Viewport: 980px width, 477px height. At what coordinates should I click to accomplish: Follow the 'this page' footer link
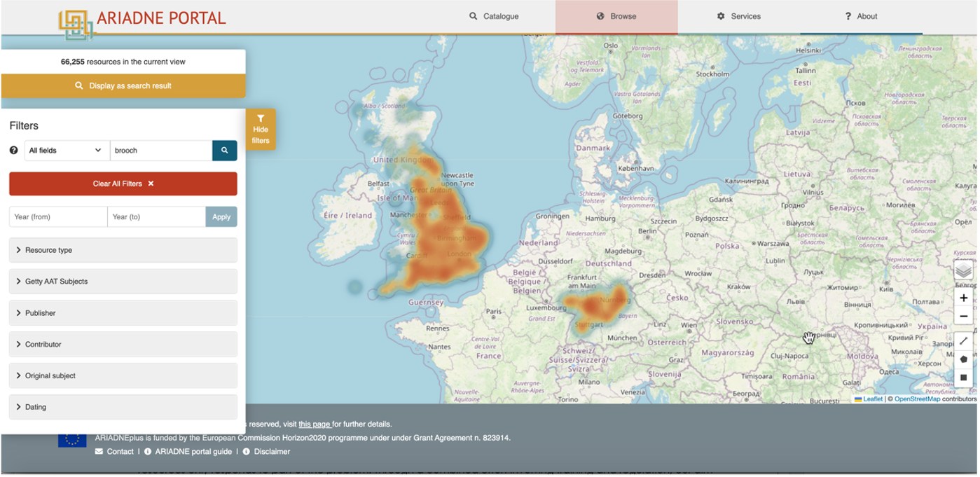(315, 424)
